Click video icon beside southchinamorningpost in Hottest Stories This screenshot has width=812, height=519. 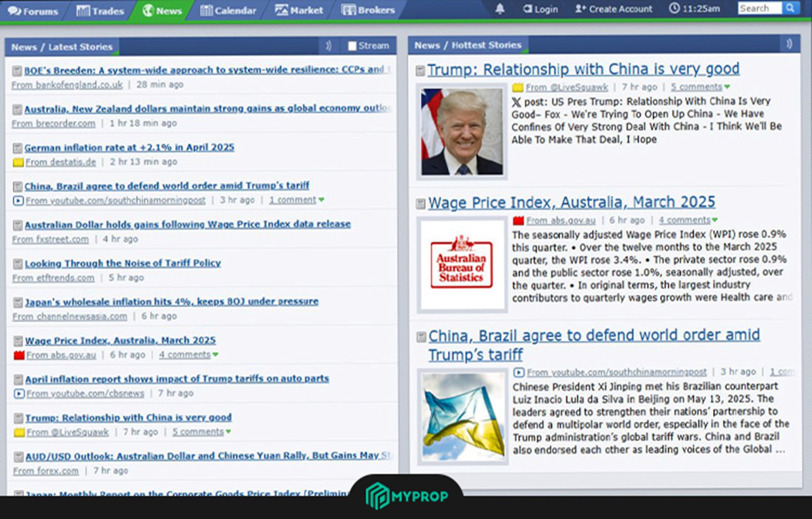click(519, 372)
